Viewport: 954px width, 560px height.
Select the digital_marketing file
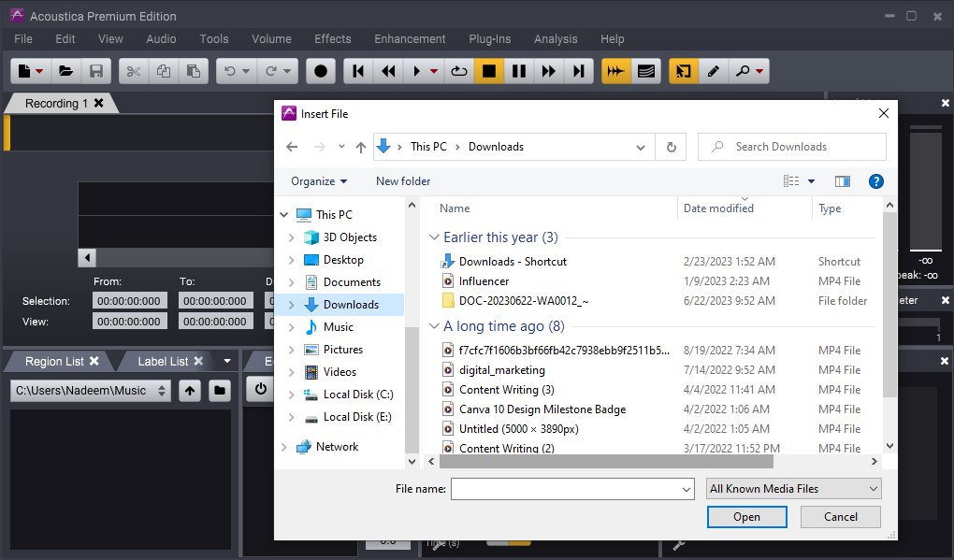(502, 369)
